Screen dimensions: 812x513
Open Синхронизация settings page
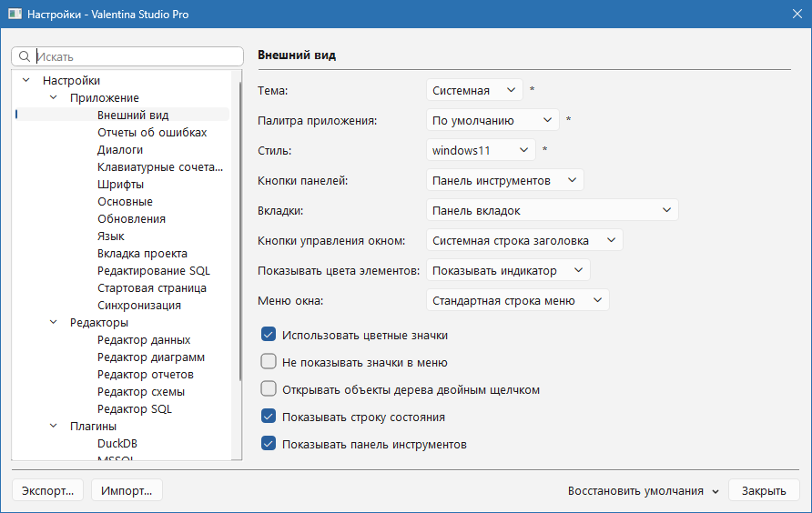139,306
